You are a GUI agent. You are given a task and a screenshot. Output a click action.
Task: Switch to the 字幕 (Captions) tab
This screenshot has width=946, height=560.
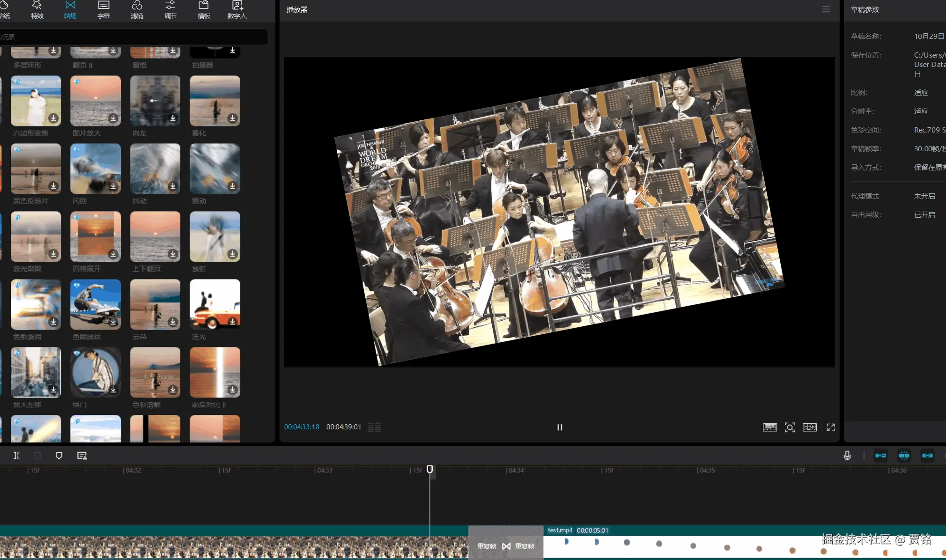point(103,9)
